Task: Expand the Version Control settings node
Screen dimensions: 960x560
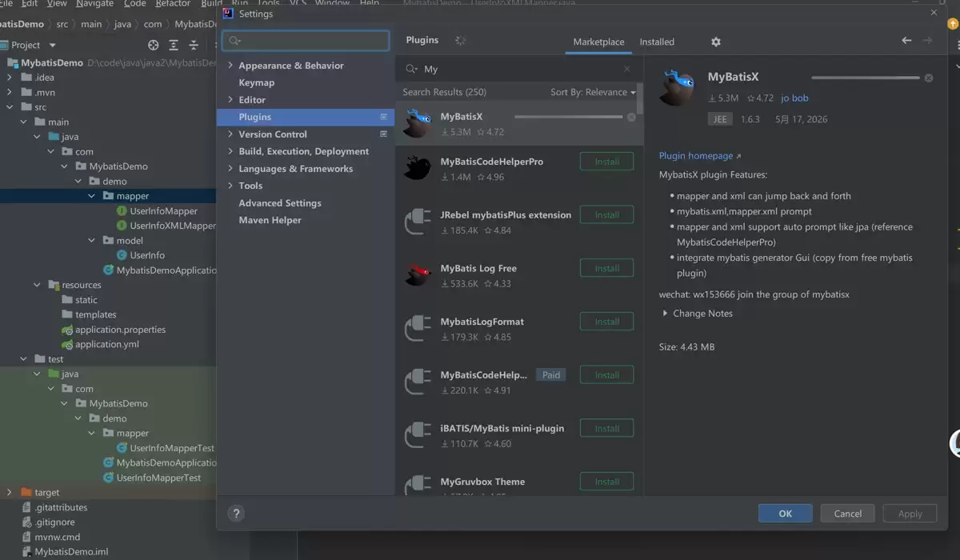Action: [230, 134]
